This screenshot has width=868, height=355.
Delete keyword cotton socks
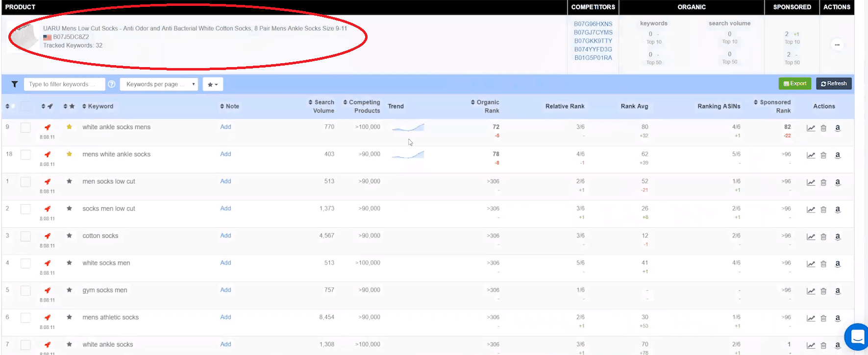pyautogui.click(x=823, y=237)
